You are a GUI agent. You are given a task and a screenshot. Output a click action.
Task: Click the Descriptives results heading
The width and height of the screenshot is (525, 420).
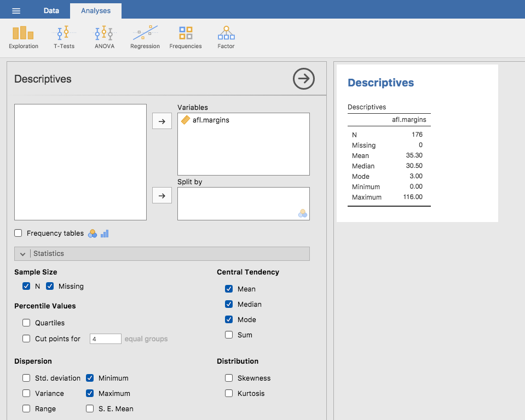[380, 83]
